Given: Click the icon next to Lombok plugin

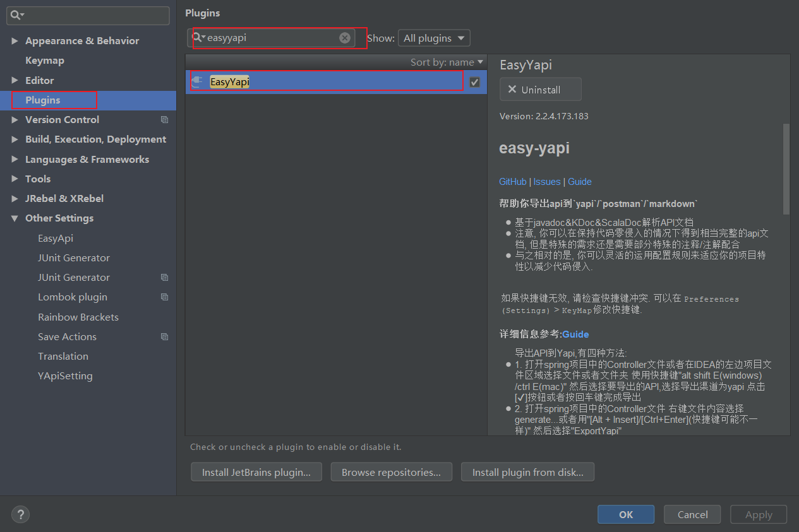Looking at the screenshot, I should tap(164, 297).
